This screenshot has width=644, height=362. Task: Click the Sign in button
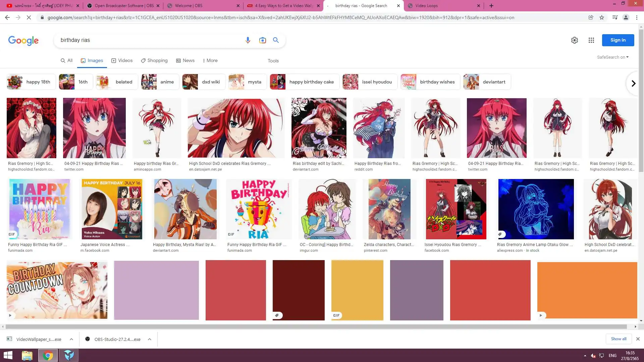(618, 40)
